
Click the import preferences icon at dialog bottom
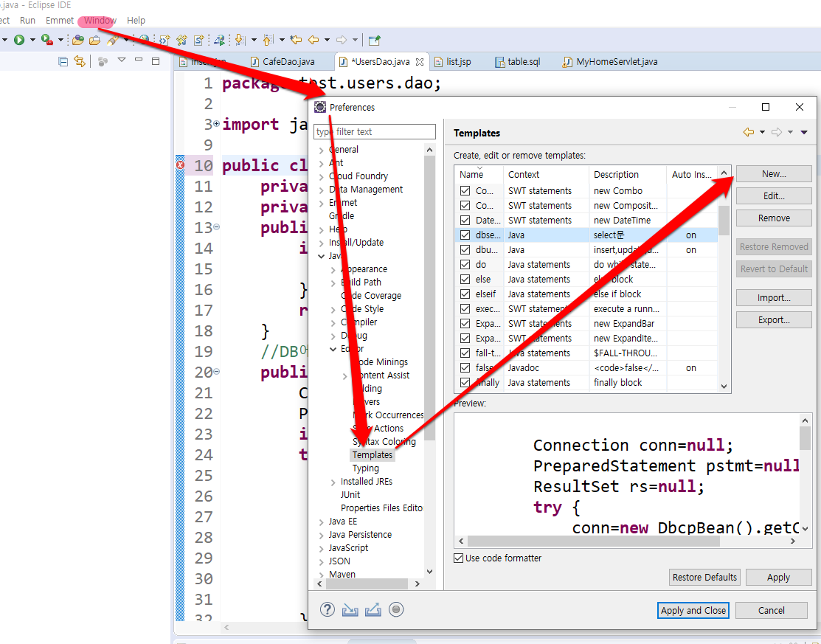350,609
